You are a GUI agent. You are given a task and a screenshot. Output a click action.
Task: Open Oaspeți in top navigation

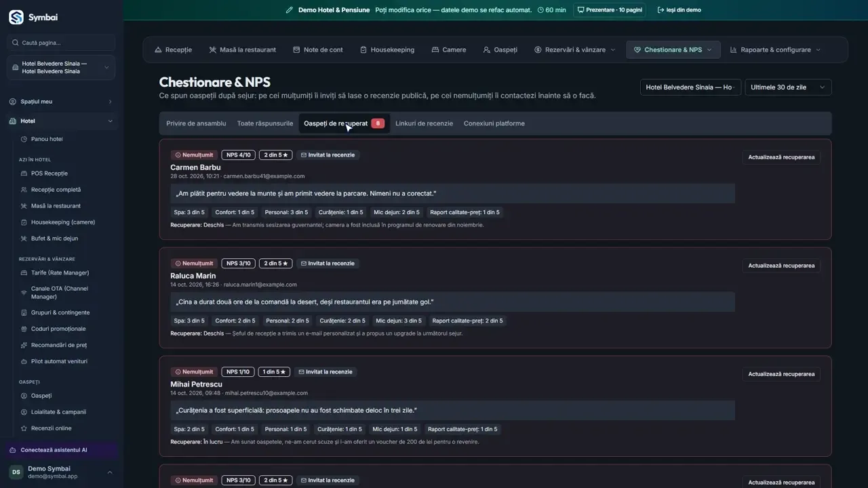(x=500, y=49)
